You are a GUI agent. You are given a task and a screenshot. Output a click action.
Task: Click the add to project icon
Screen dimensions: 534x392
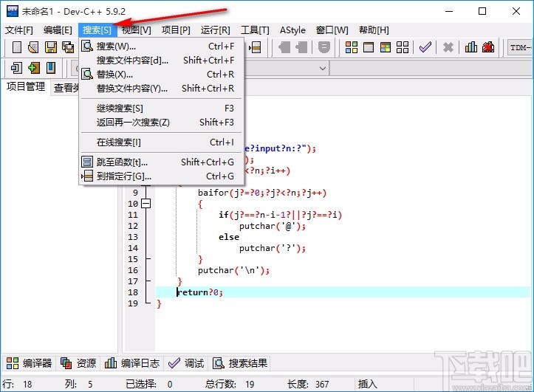click(34, 68)
